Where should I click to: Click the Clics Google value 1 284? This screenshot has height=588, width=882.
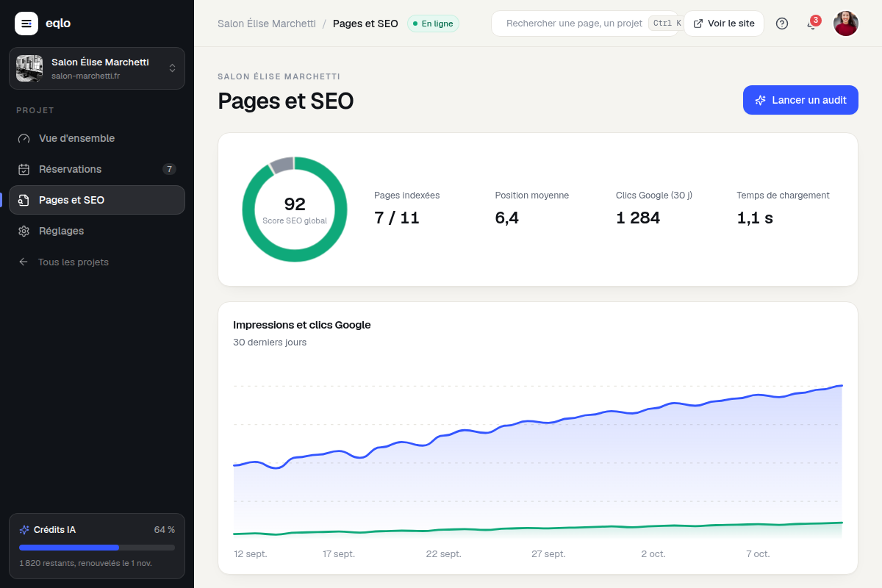click(x=638, y=218)
